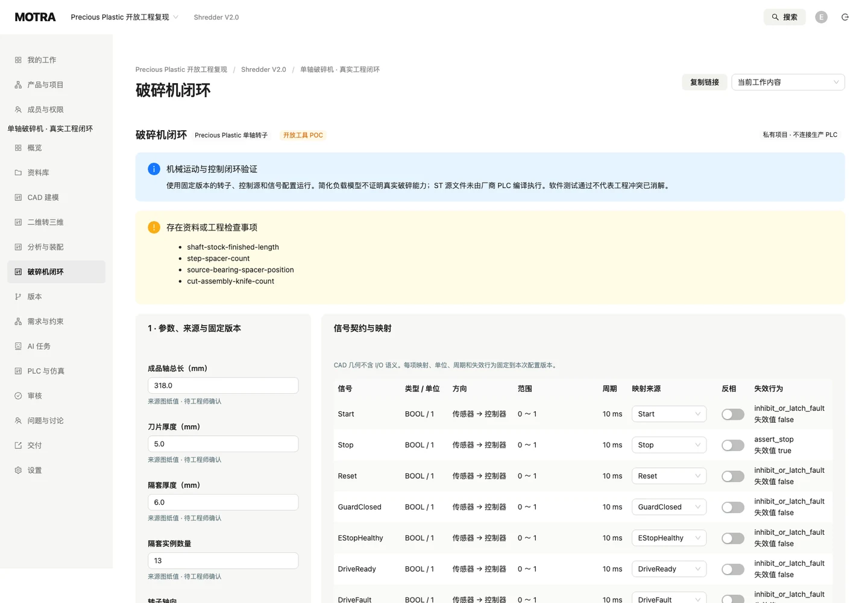868x603 pixels.
Task: Click the 版本 branch icon
Action: coord(18,297)
